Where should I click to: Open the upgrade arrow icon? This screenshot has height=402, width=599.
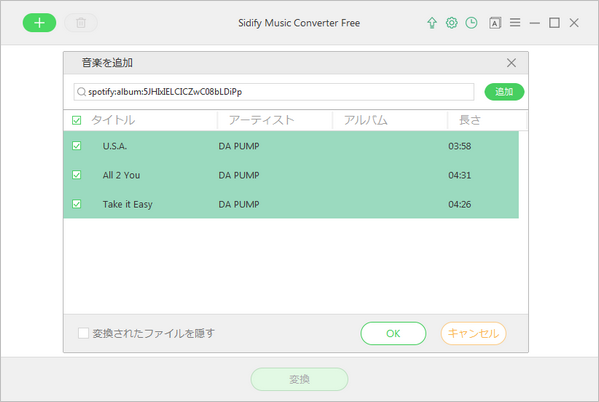pos(432,23)
